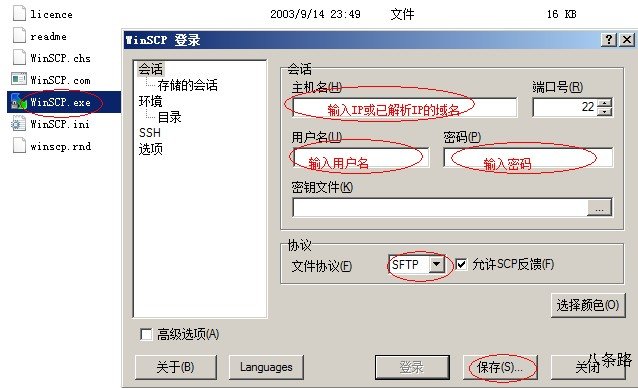Click the Languages button
The width and height of the screenshot is (638, 388).
(x=266, y=367)
